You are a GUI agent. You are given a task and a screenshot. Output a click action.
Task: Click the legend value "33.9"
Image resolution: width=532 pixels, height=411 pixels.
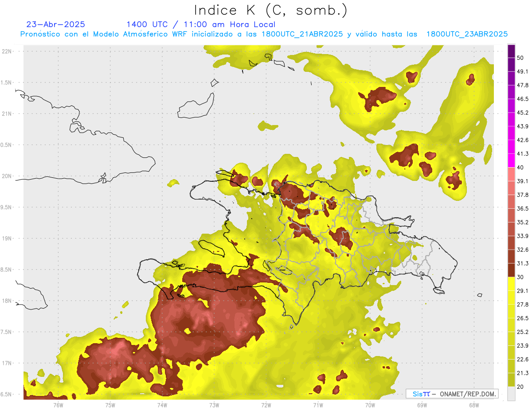coord(523,236)
